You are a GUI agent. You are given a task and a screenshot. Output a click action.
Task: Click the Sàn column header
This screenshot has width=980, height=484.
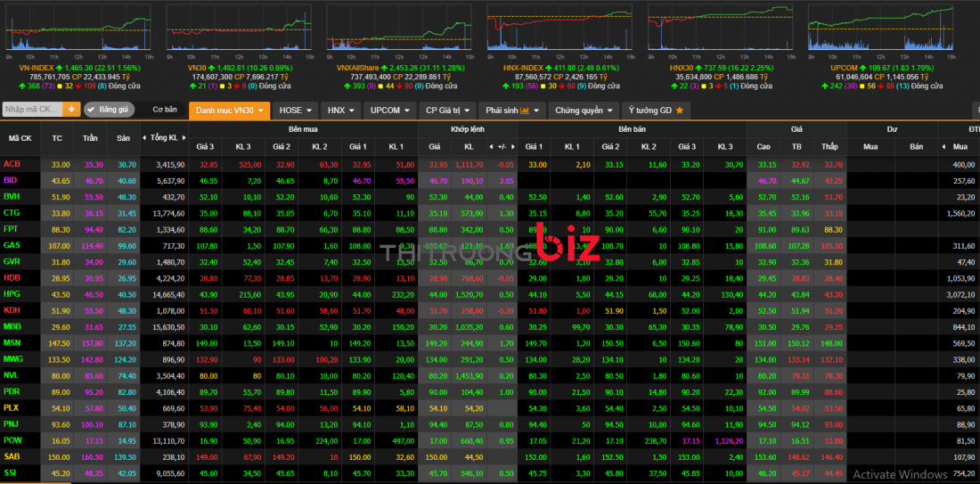click(122, 137)
